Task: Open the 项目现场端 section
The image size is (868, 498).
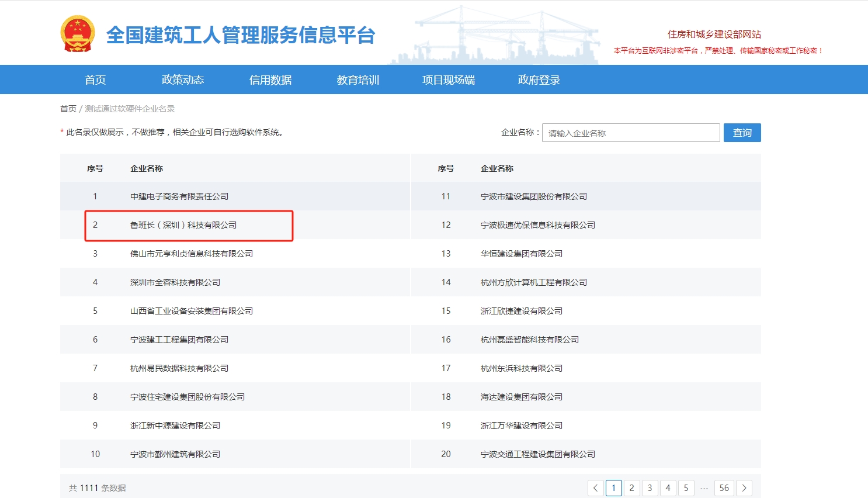Action: pyautogui.click(x=449, y=79)
